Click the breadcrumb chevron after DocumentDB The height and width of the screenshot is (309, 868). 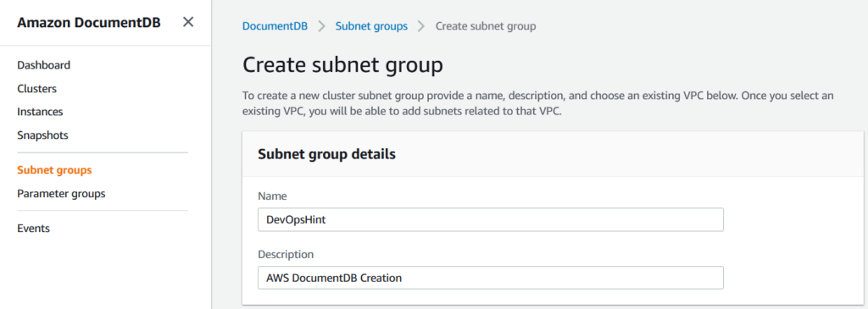[x=321, y=26]
